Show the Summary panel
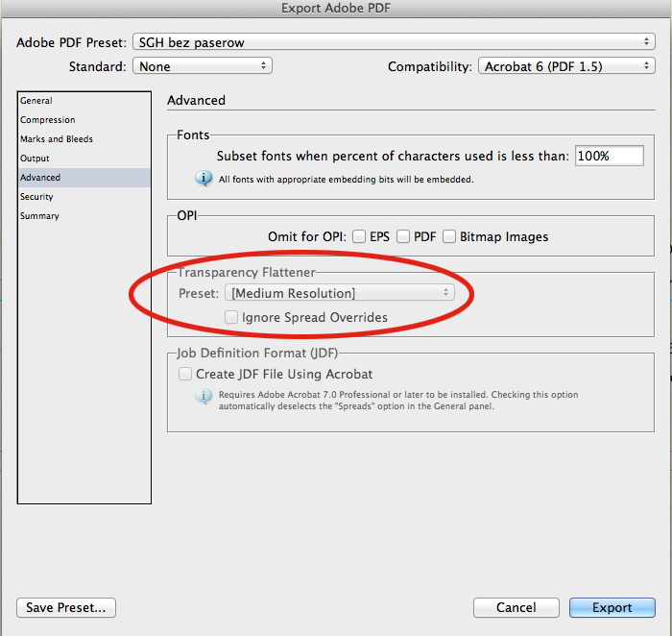 pos(84,216)
